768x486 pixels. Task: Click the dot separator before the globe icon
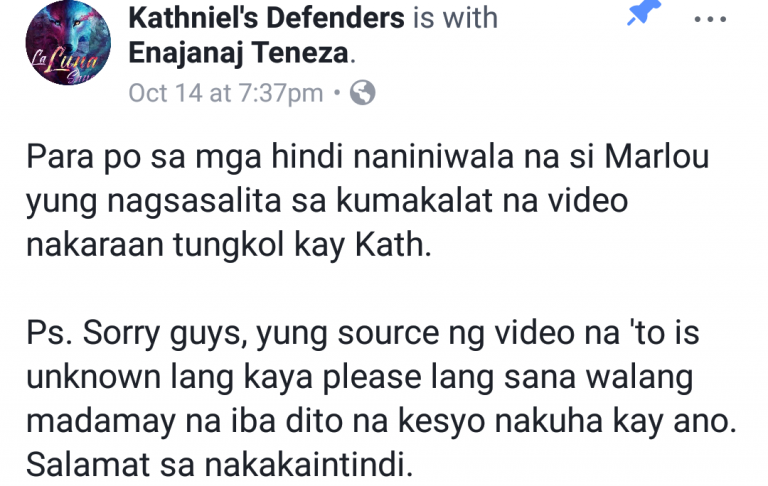pos(336,92)
